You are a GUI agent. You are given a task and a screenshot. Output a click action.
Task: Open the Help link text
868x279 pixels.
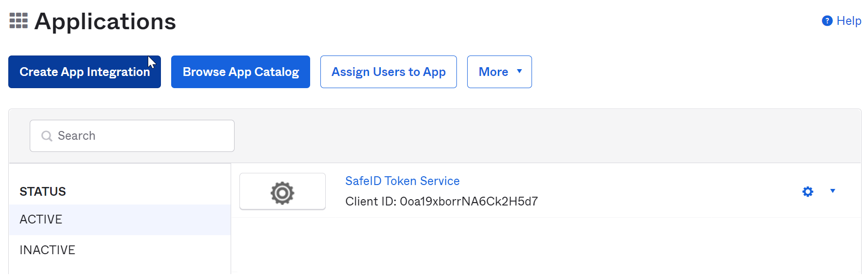pos(848,21)
